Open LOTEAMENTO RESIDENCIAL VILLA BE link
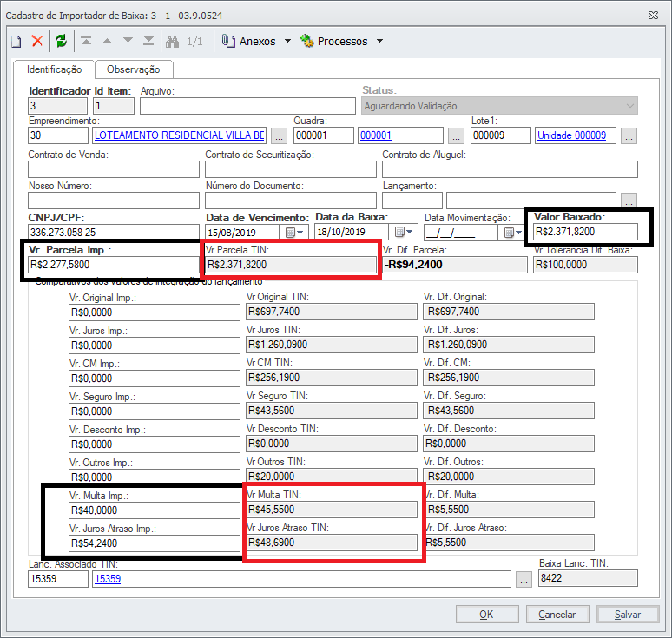This screenshot has height=638, width=672. click(x=179, y=135)
